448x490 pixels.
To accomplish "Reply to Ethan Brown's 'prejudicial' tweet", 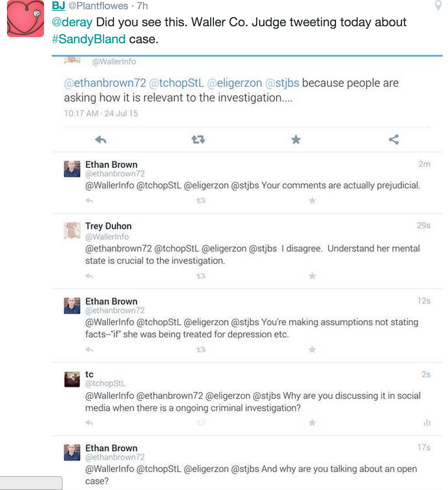I will click(x=89, y=201).
